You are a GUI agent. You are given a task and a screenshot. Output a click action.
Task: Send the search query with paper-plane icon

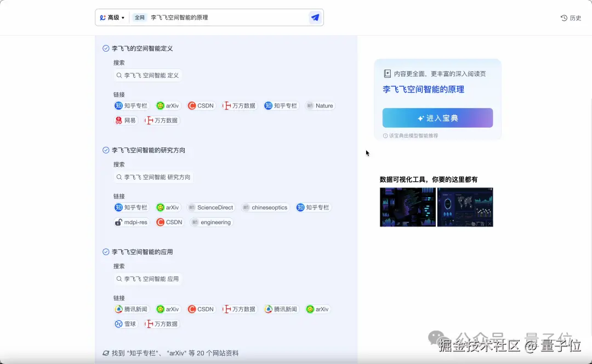[x=315, y=18]
